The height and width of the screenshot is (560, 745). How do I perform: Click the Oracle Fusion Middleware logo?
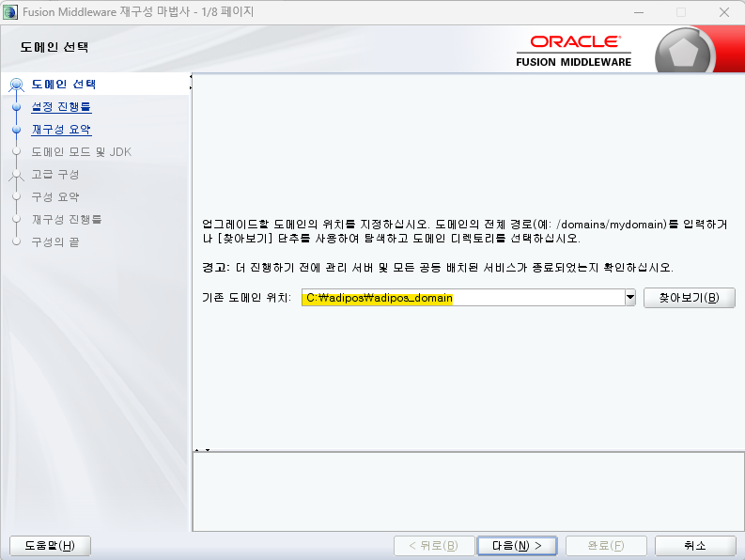tap(573, 51)
